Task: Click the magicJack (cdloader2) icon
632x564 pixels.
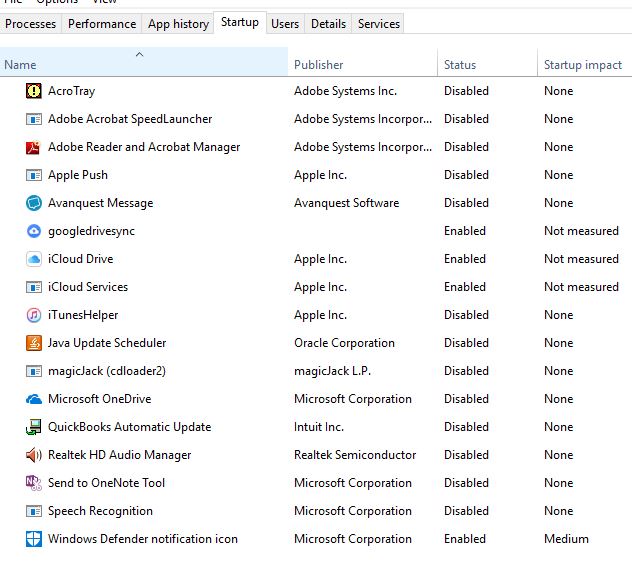Action: point(33,371)
